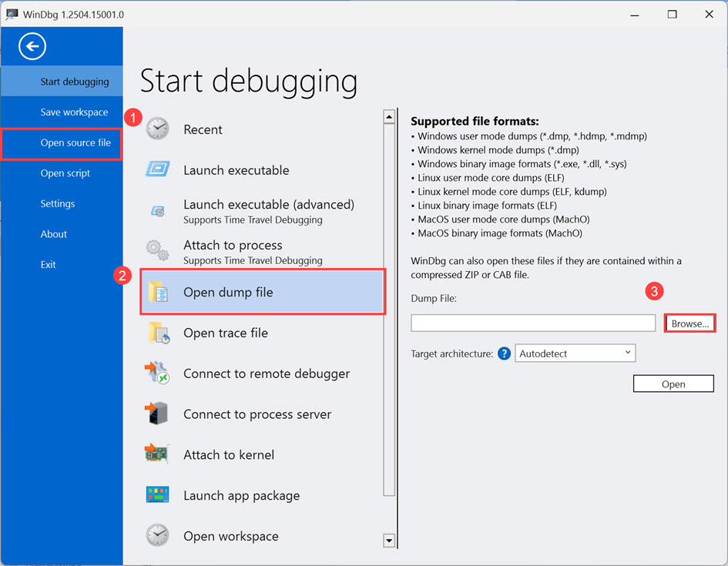Click the Dump File path input field

(x=533, y=323)
